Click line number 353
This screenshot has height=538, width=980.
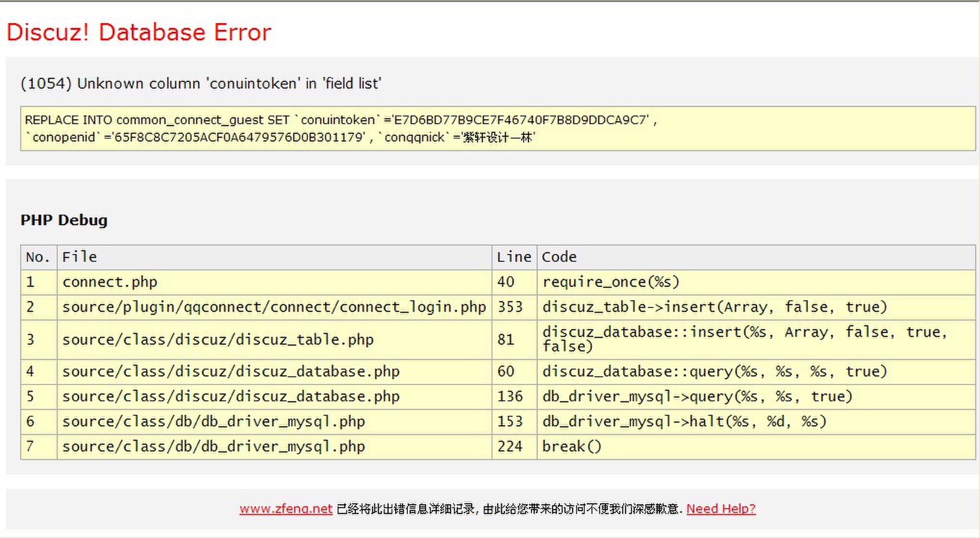click(515, 307)
